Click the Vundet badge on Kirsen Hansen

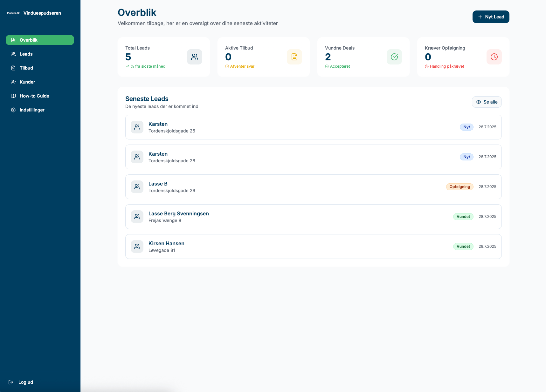point(463,247)
